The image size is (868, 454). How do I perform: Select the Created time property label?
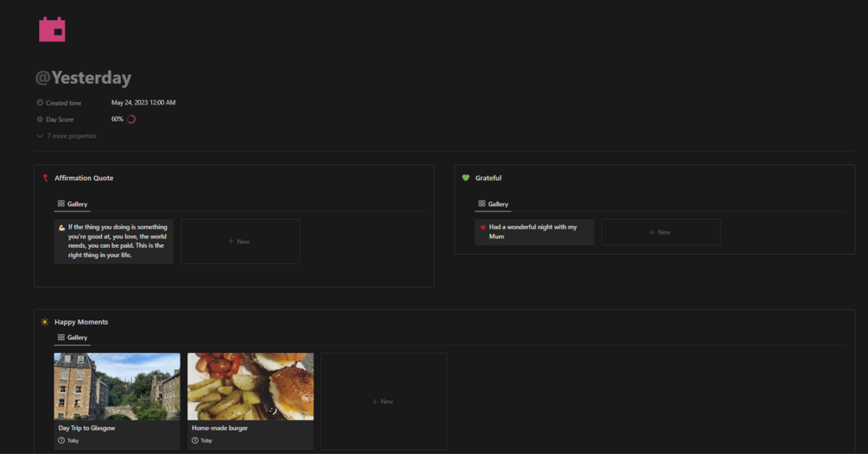pyautogui.click(x=64, y=103)
